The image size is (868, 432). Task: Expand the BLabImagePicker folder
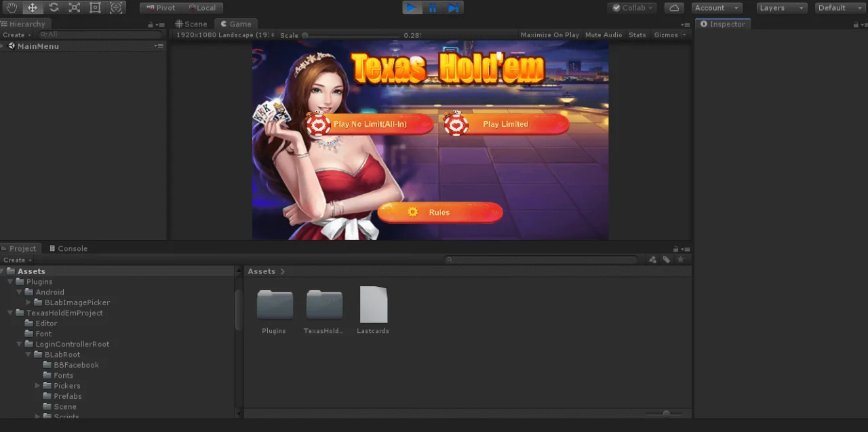point(28,302)
